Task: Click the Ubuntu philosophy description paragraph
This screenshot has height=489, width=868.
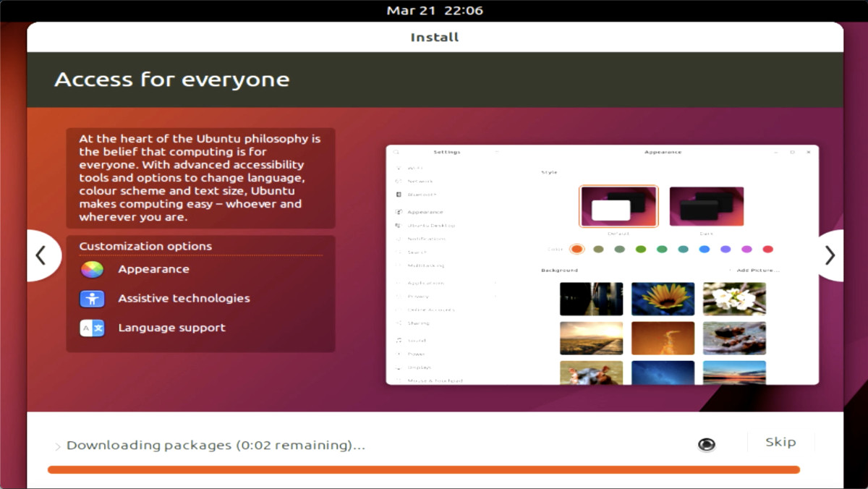Action: pyautogui.click(x=200, y=178)
